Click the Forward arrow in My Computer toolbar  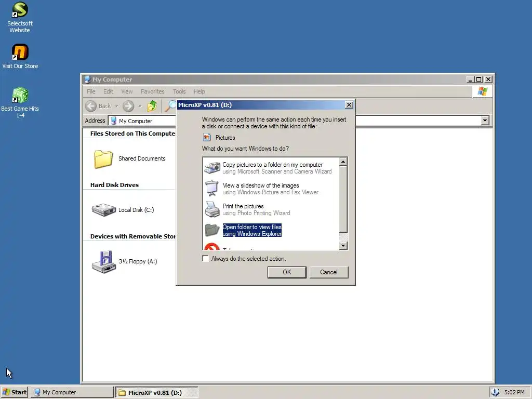point(128,106)
